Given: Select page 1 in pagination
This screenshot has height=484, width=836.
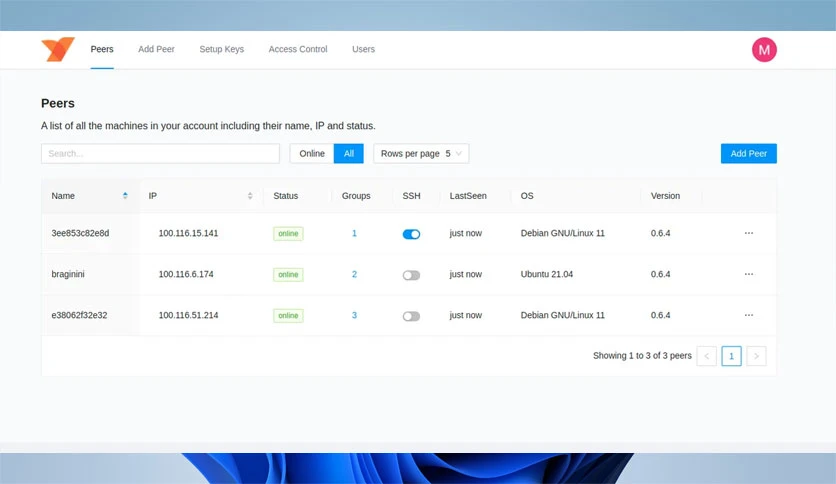Looking at the screenshot, I should [732, 356].
